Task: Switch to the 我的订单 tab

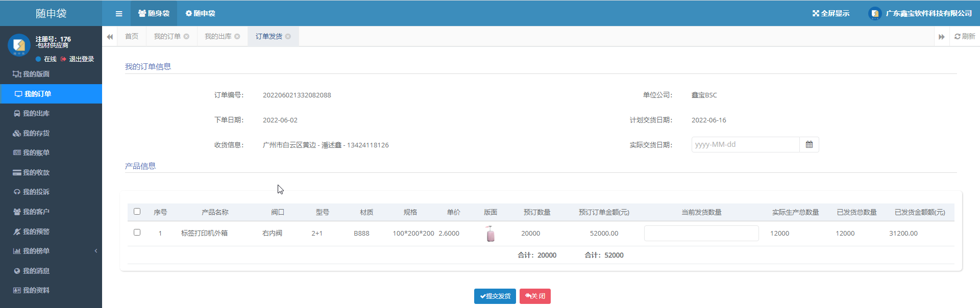Action: [167, 36]
